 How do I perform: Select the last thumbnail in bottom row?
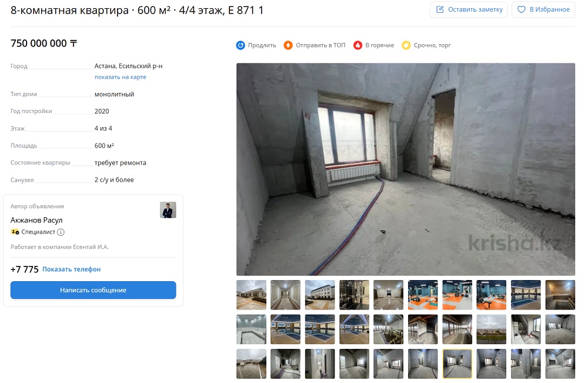(x=560, y=364)
